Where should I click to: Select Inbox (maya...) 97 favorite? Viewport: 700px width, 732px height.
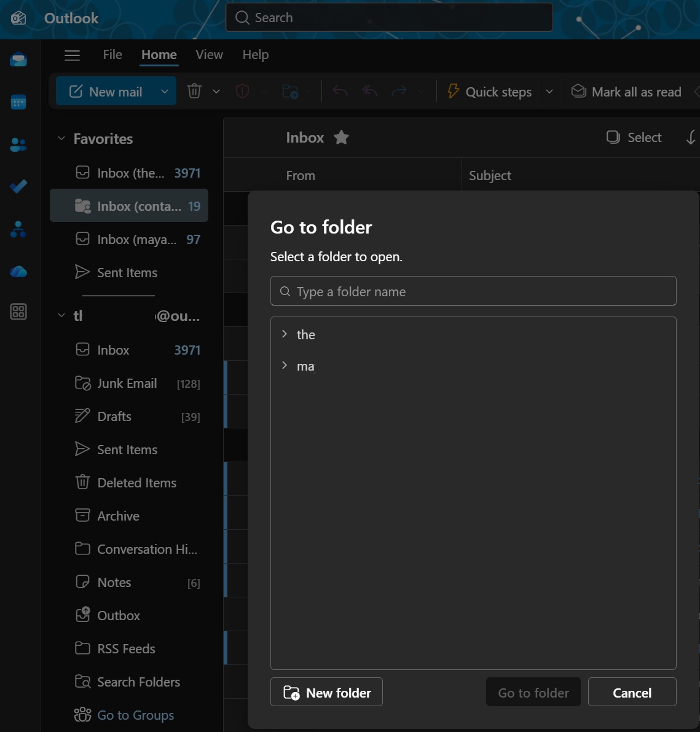129,240
